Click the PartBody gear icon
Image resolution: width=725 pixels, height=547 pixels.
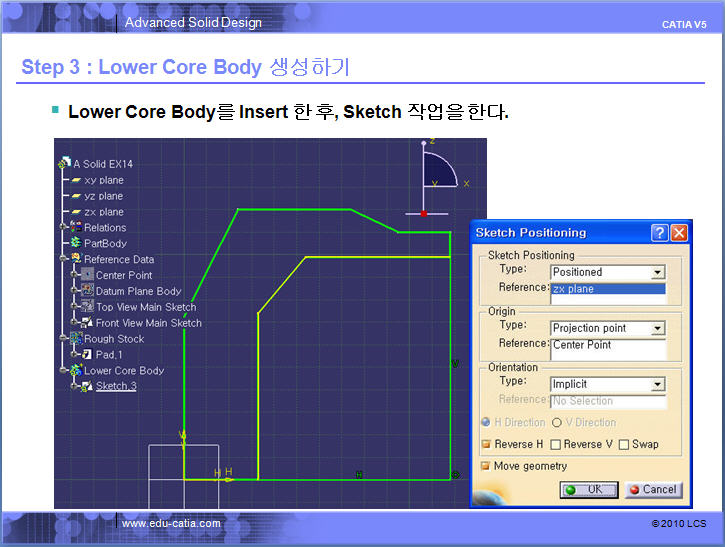pyautogui.click(x=76, y=242)
